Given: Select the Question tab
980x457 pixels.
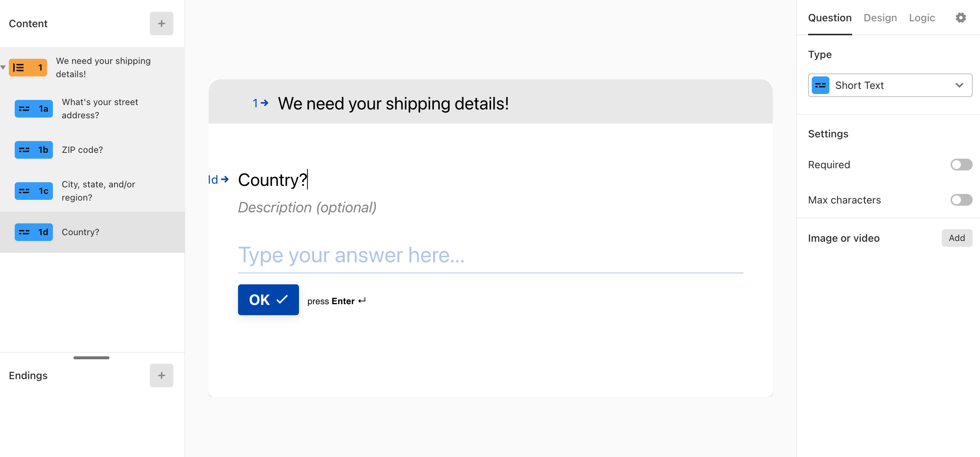Looking at the screenshot, I should point(829,18).
